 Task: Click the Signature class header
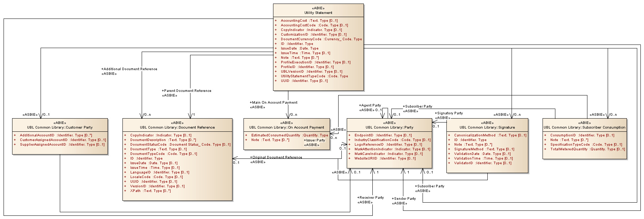click(487, 127)
